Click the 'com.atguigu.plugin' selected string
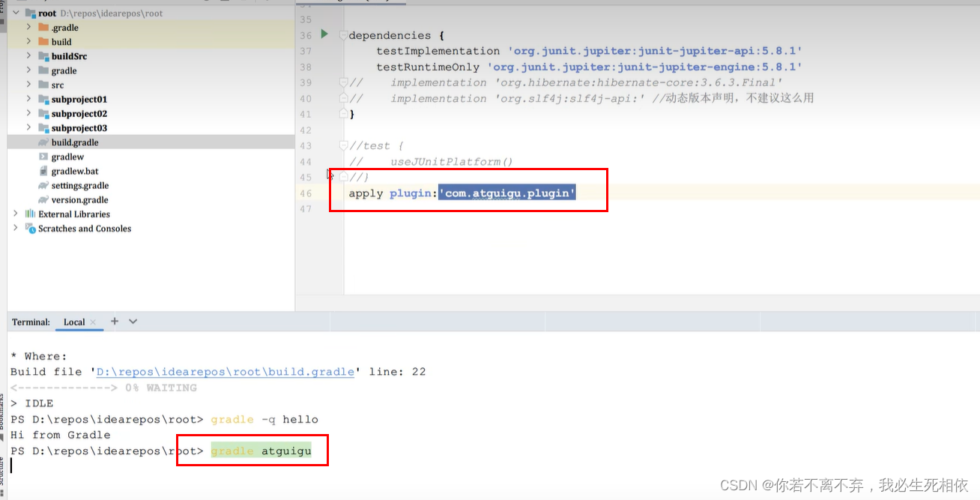 click(x=507, y=193)
